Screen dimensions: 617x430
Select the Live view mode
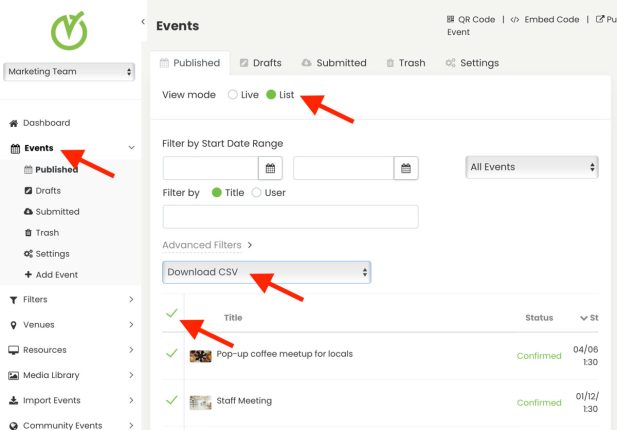pos(234,95)
